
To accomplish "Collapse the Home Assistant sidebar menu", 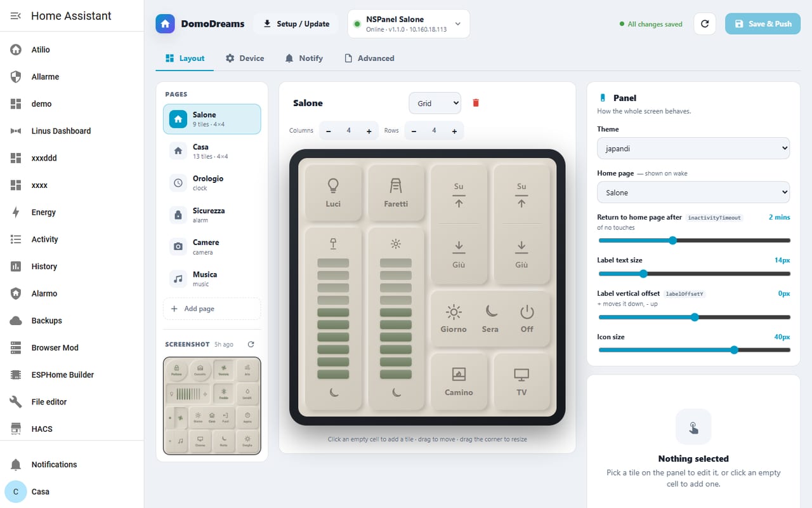I will [x=16, y=16].
